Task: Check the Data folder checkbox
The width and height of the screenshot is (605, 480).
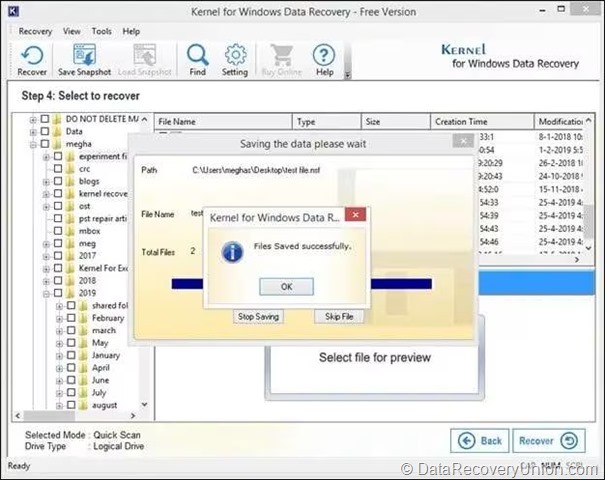Action: [x=45, y=131]
